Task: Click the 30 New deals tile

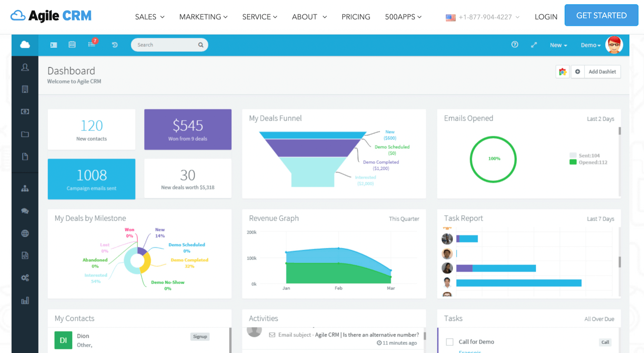Action: click(188, 179)
